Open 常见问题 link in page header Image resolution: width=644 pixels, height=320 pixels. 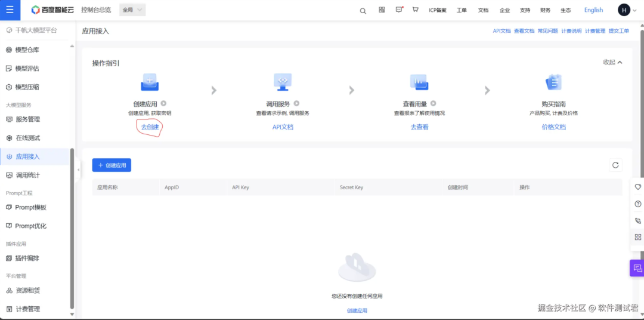[x=548, y=31]
